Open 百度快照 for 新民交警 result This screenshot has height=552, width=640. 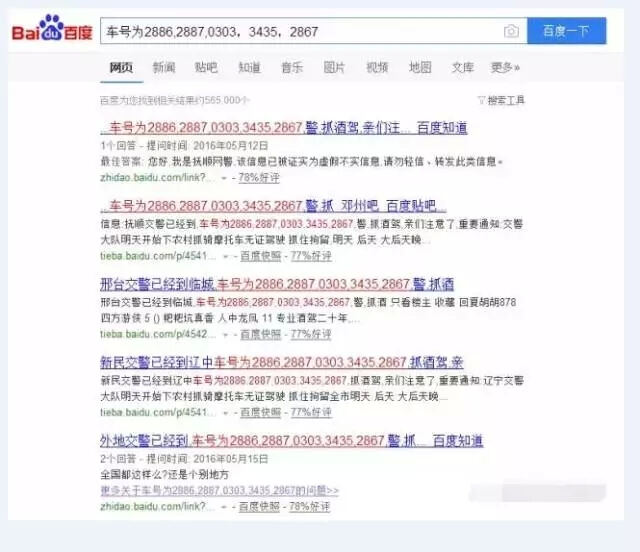point(261,413)
